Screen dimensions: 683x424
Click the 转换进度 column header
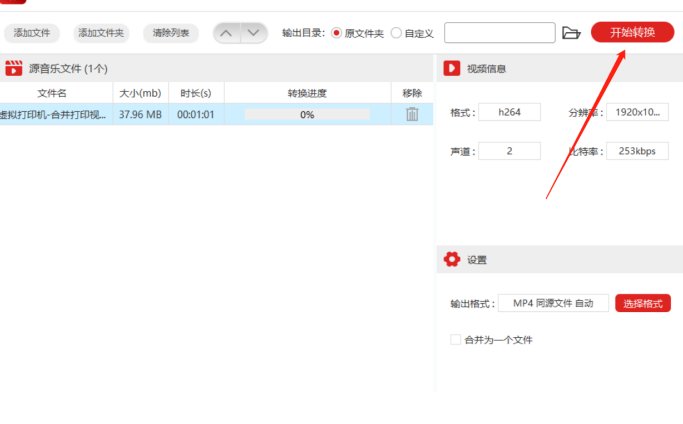pos(307,93)
